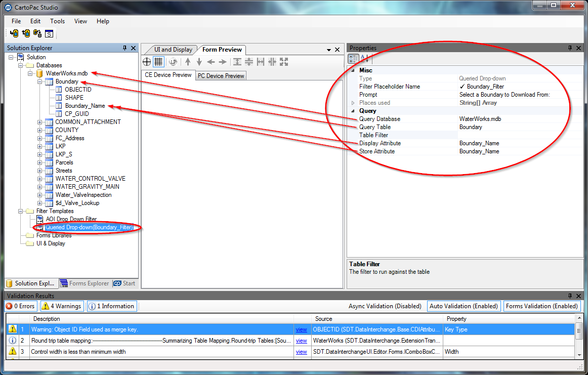Image resolution: width=588 pixels, height=375 pixels.
Task: Switch Properties to Alphabetical sort
Action: click(365, 59)
